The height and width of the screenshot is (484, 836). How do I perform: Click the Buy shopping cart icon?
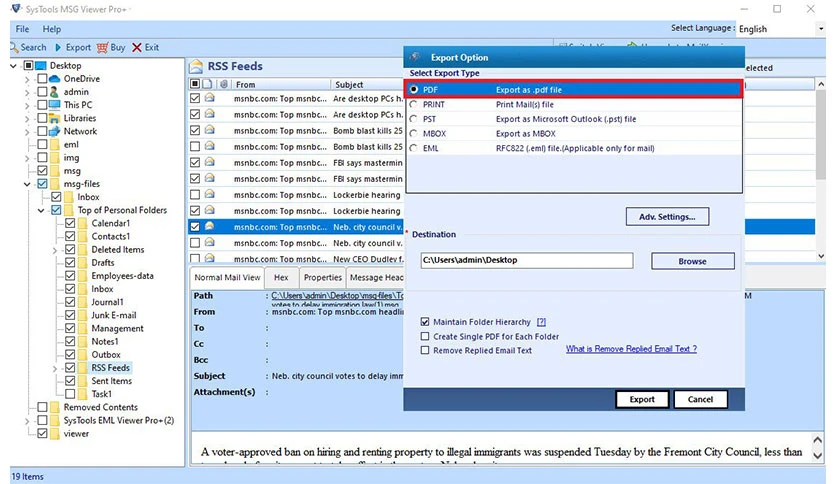click(x=102, y=47)
